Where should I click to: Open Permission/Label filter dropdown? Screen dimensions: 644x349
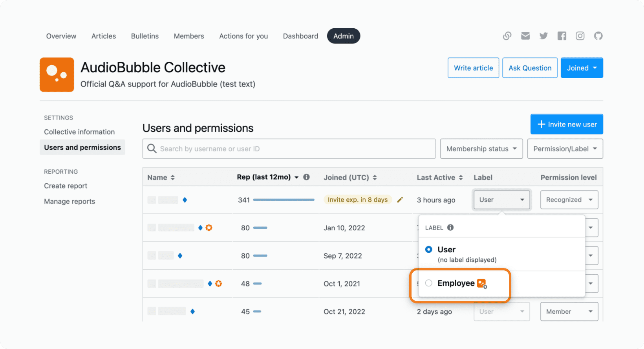pyautogui.click(x=565, y=149)
